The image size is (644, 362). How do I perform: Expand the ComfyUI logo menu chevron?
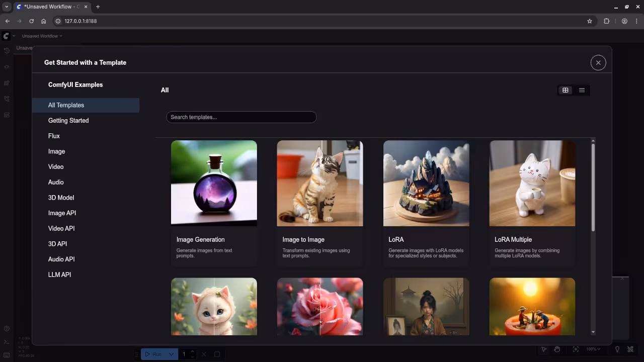14,36
